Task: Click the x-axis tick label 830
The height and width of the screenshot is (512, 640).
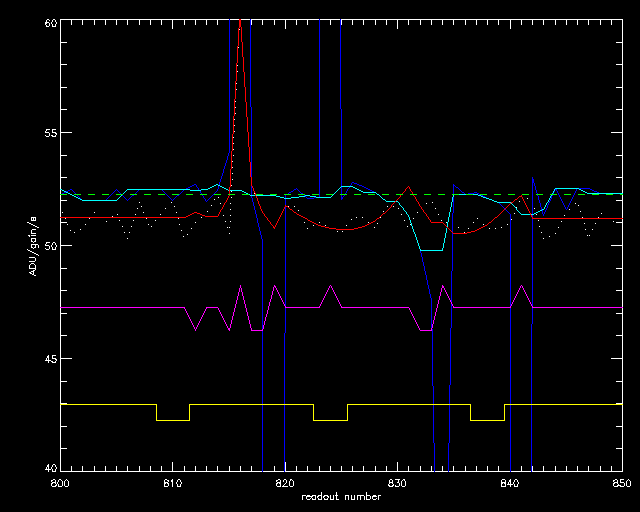Action: 398,484
